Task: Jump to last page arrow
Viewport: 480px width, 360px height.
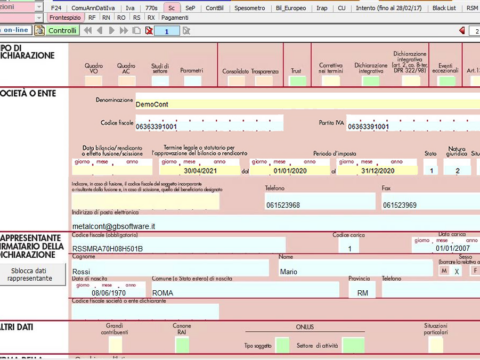Action: [124, 31]
